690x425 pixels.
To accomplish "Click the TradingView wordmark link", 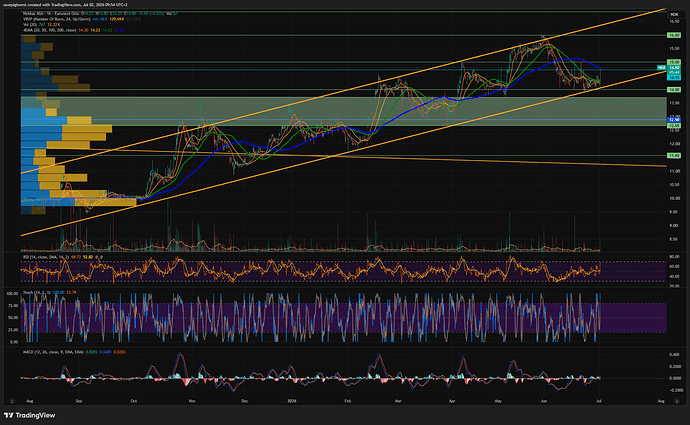I will pos(35,415).
